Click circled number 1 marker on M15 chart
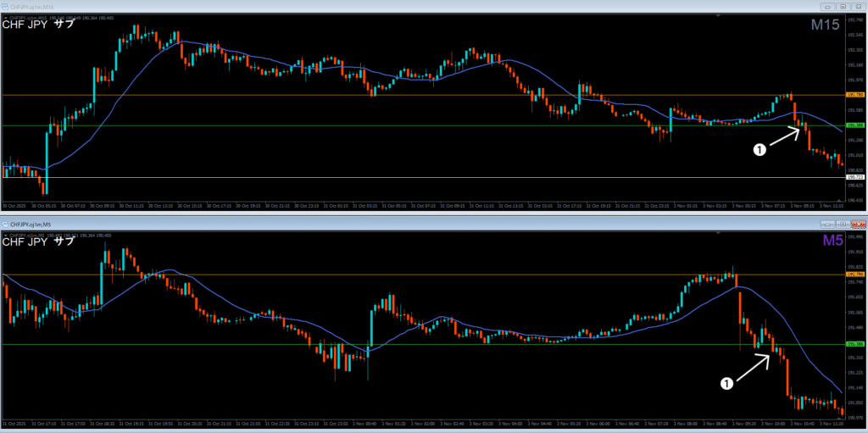Screen dimensions: 868x433 (759, 149)
